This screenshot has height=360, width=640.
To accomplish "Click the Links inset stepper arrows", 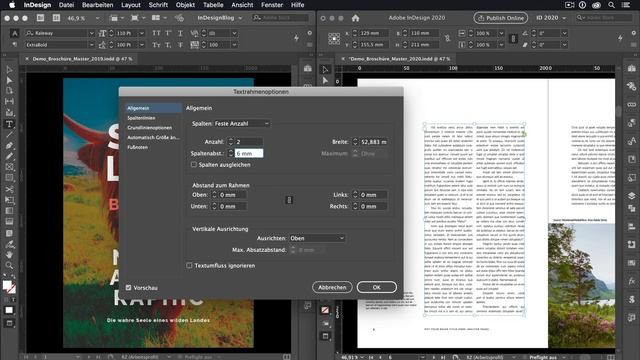I will pos(355,195).
